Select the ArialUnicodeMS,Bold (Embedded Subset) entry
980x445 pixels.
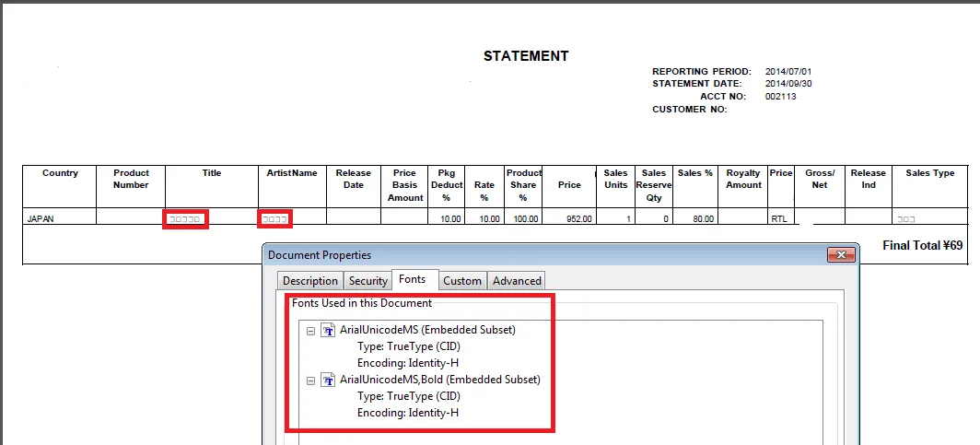click(x=440, y=380)
